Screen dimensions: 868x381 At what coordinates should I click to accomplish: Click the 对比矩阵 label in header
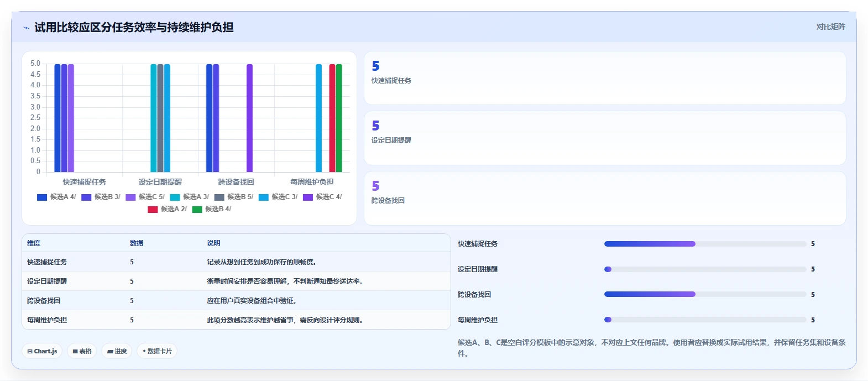(830, 27)
